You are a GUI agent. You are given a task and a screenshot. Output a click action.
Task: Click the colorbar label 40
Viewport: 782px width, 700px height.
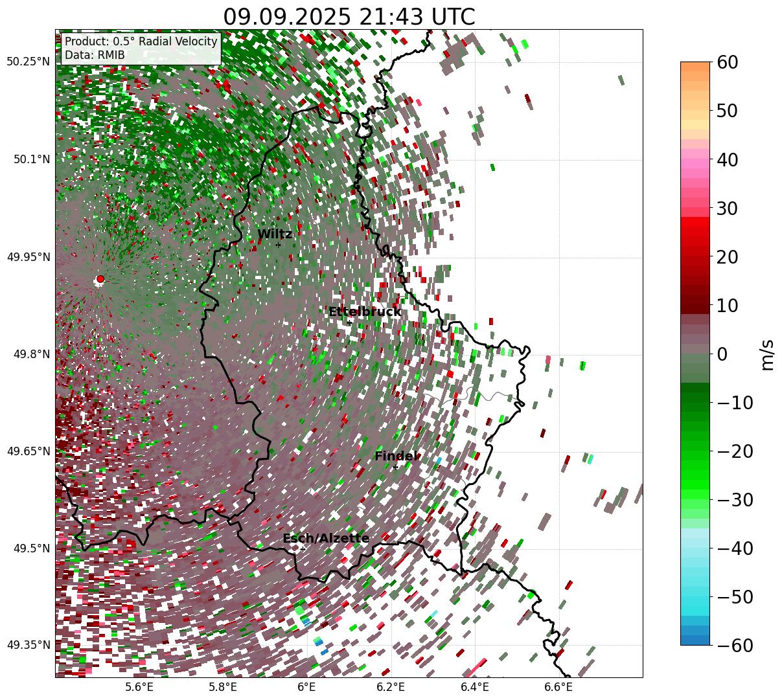coord(726,159)
